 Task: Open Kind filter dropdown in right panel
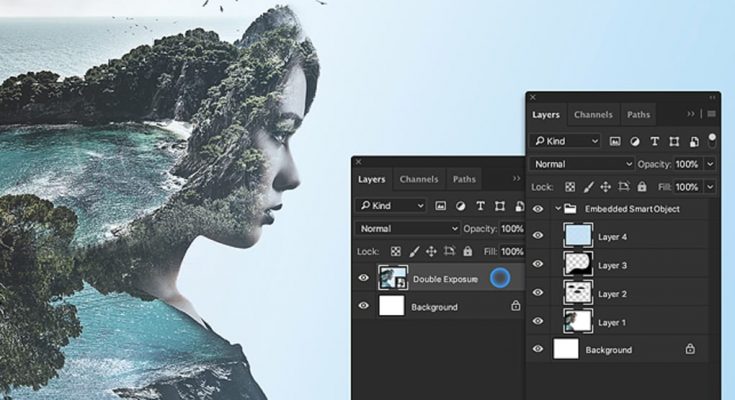(x=565, y=141)
